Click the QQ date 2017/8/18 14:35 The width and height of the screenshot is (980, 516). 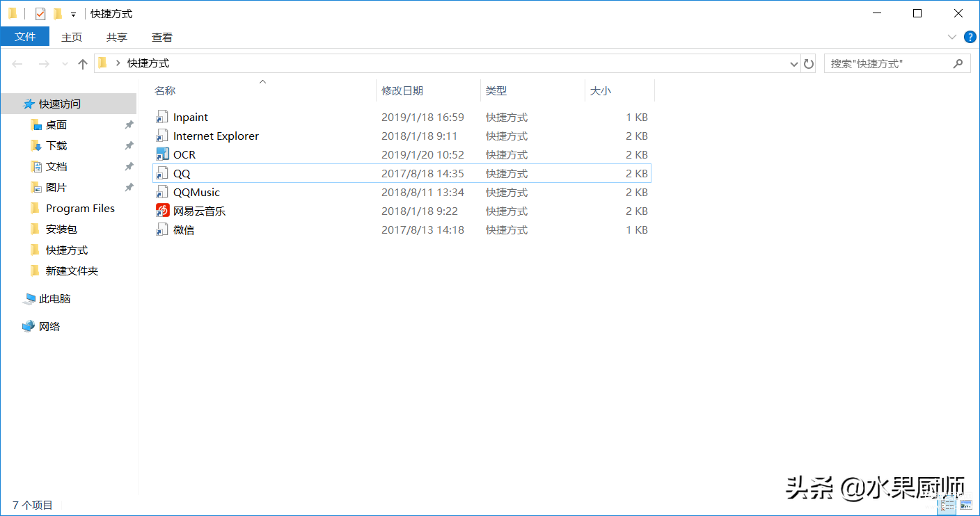tap(422, 173)
